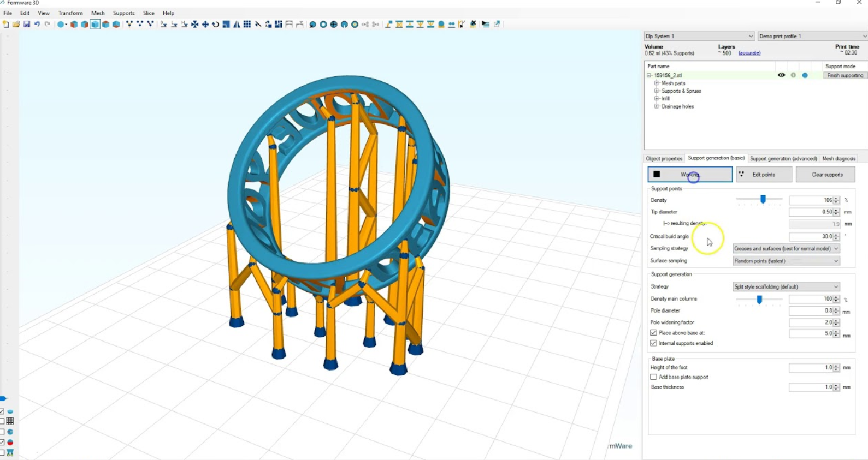Open the Split style scaffolding strategy dropdown
The width and height of the screenshot is (868, 460).
tap(786, 287)
